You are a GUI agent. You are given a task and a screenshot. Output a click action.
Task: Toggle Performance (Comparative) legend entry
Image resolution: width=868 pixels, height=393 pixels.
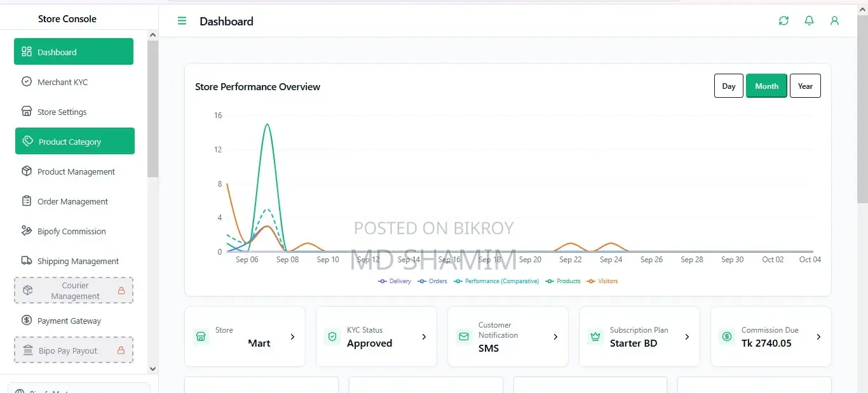tap(496, 281)
